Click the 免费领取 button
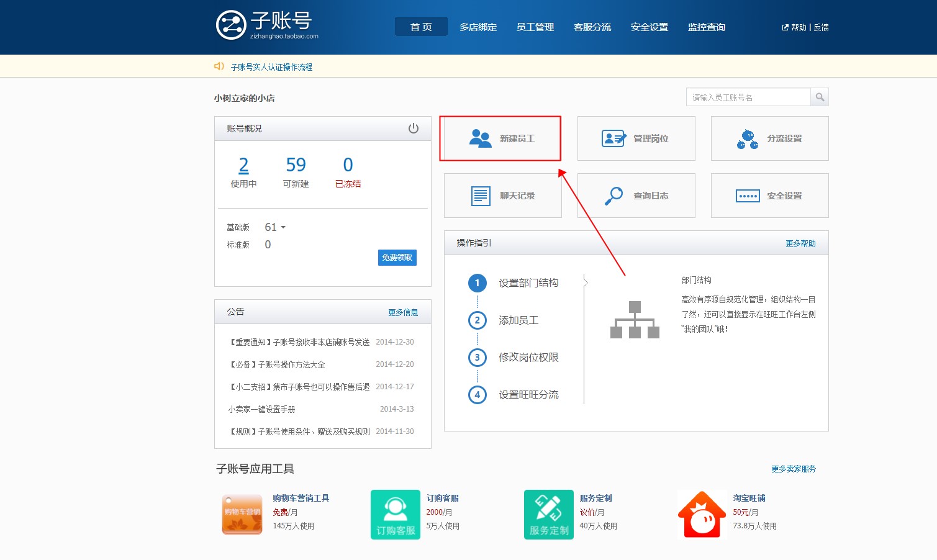Image resolution: width=937 pixels, height=560 pixels. tap(397, 258)
